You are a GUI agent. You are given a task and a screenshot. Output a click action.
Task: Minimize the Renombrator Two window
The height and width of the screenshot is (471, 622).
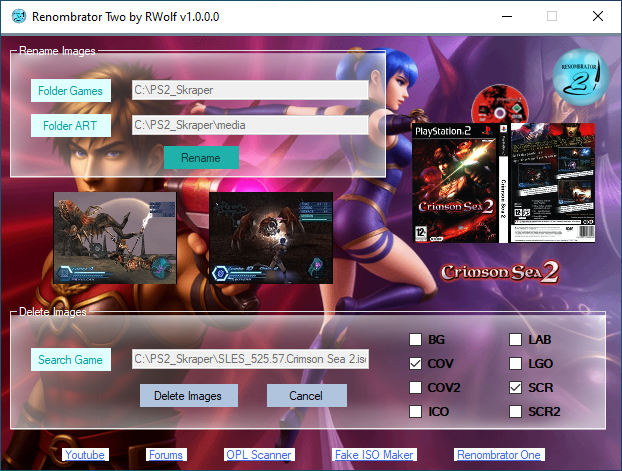[507, 16]
